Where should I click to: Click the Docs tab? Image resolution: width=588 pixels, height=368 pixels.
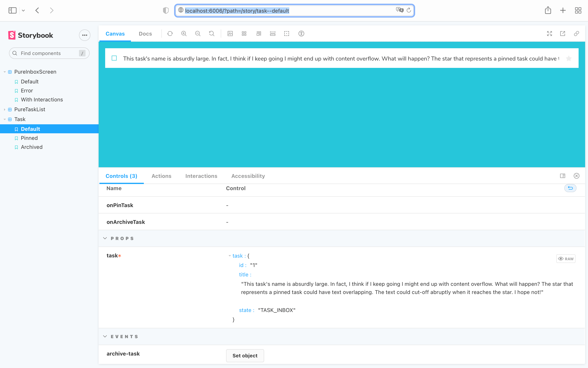145,34
